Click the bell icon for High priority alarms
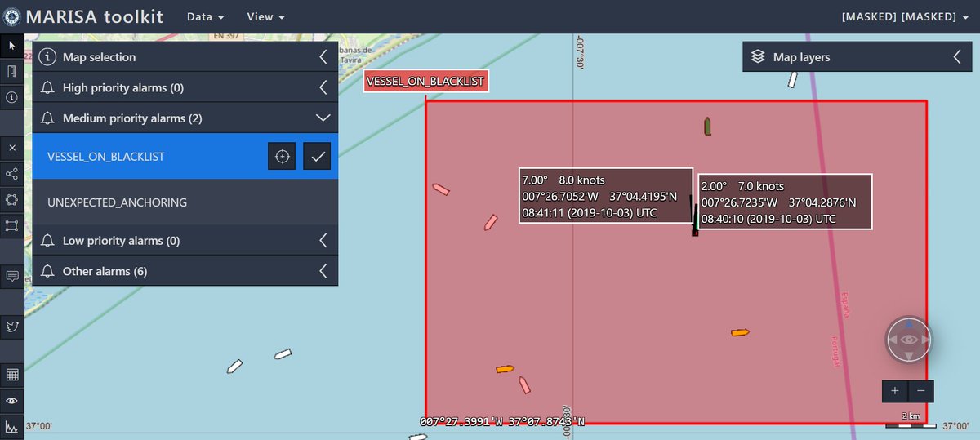Image resolution: width=980 pixels, height=440 pixels. [48, 87]
